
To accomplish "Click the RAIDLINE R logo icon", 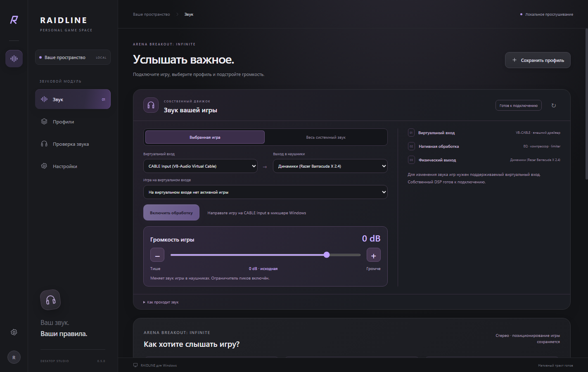I will 14,20.
